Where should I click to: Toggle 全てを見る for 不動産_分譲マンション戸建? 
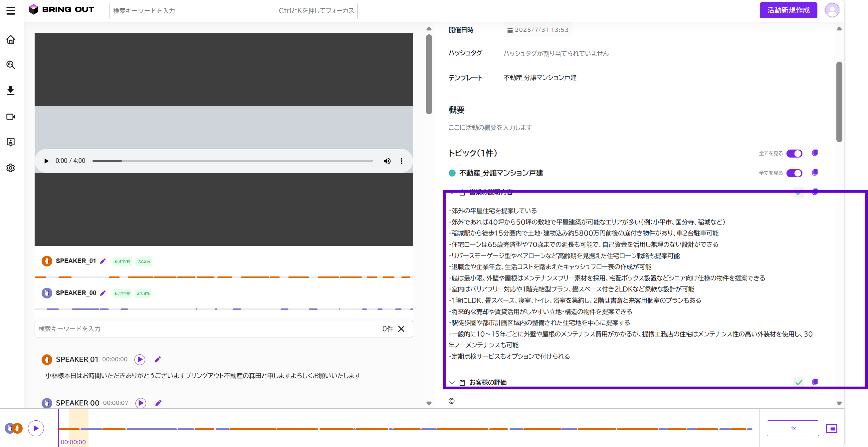(x=794, y=173)
